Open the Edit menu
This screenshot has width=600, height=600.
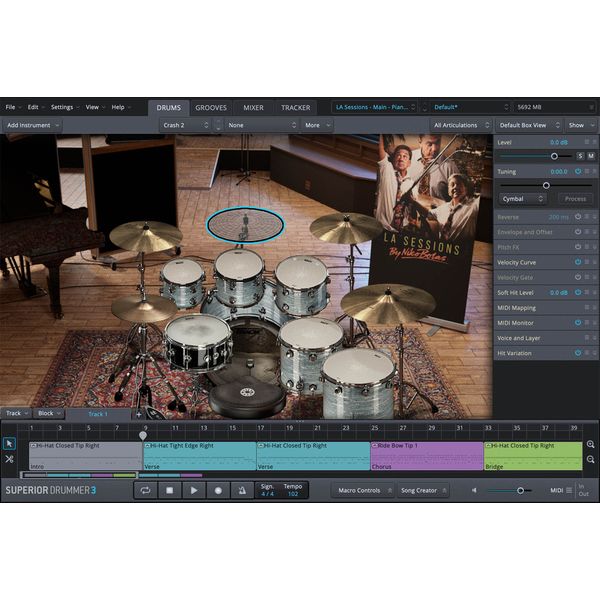pyautogui.click(x=36, y=107)
